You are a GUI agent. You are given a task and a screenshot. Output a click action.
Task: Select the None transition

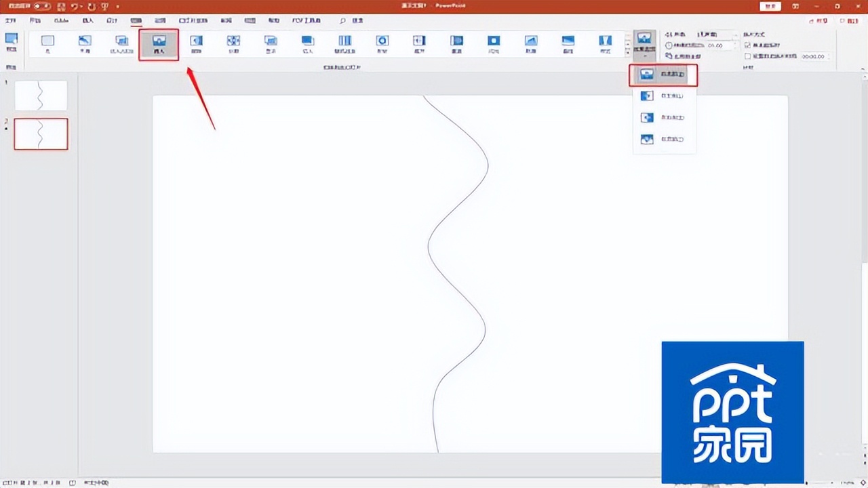coord(47,45)
